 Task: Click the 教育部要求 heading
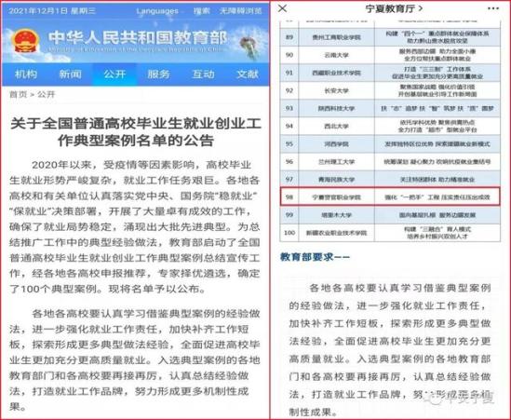[x=315, y=257]
